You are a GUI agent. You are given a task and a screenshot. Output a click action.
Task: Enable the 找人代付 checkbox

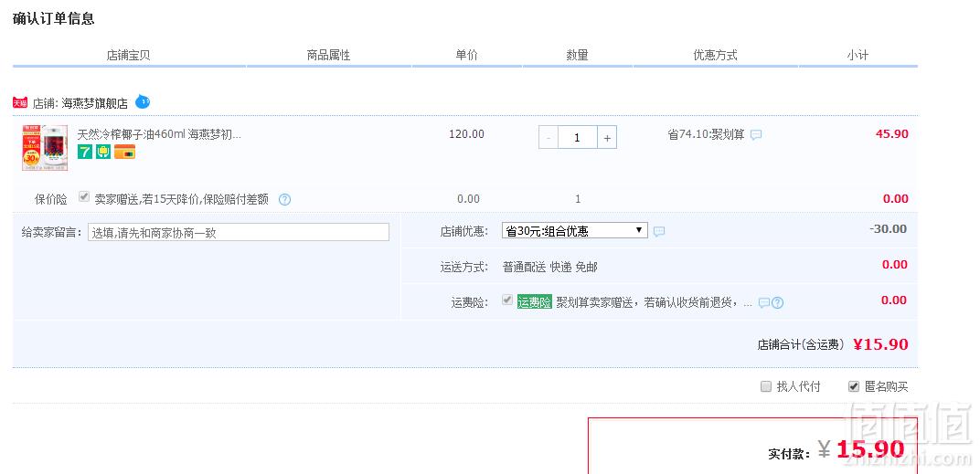pos(766,386)
